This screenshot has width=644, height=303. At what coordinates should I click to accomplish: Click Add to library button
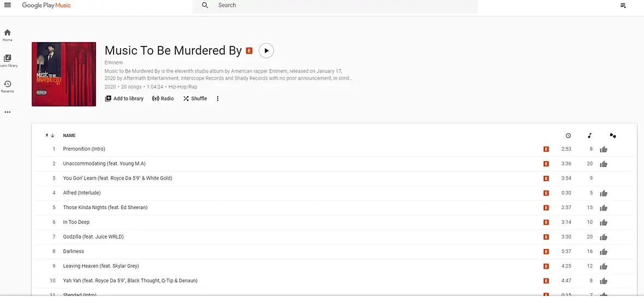point(124,99)
